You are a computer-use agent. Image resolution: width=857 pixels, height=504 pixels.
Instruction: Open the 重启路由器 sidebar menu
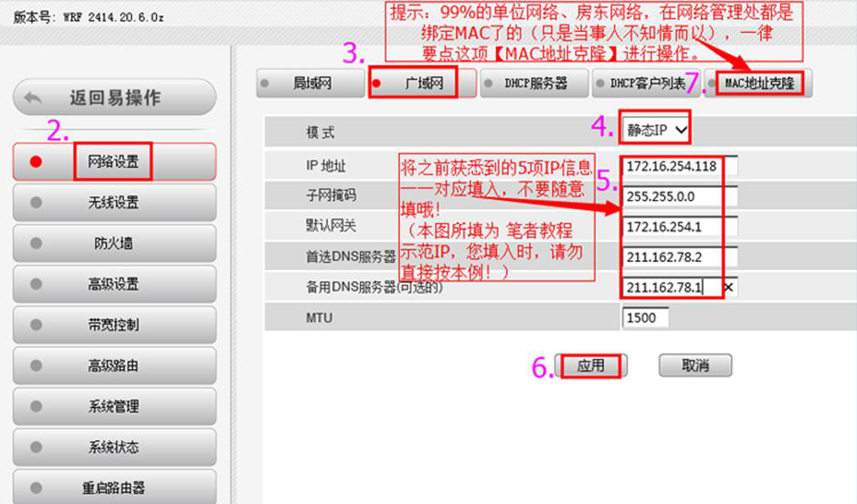(x=115, y=487)
